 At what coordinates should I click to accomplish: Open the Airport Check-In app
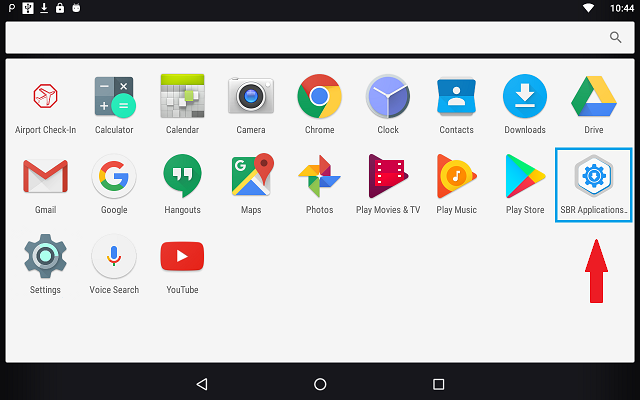point(45,97)
